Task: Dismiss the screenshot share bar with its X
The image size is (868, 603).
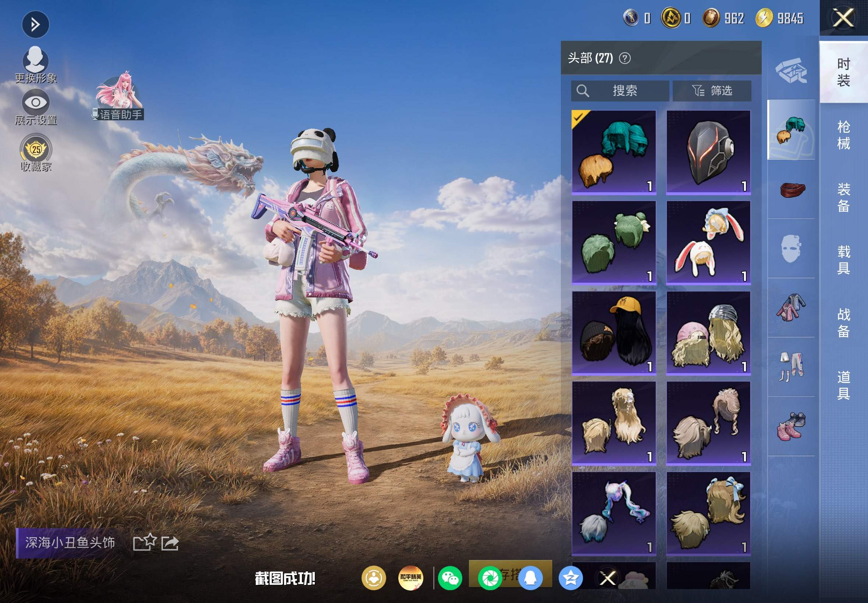Action: (x=608, y=578)
